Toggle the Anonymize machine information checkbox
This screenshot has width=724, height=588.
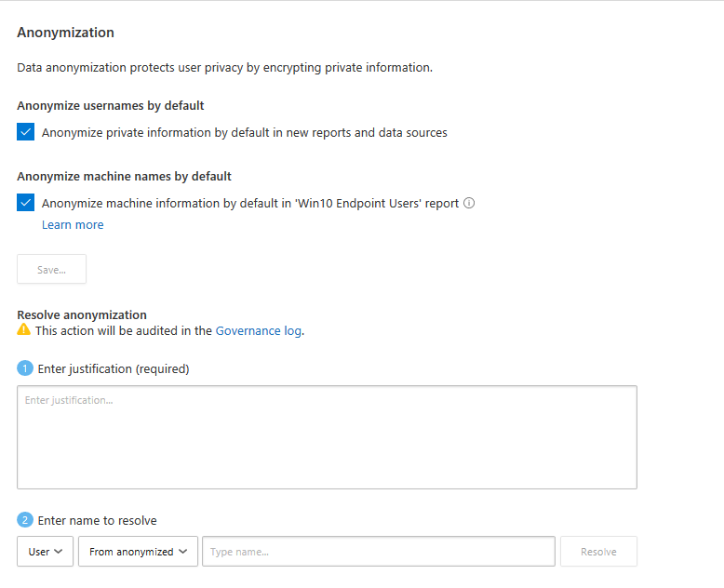(x=26, y=203)
